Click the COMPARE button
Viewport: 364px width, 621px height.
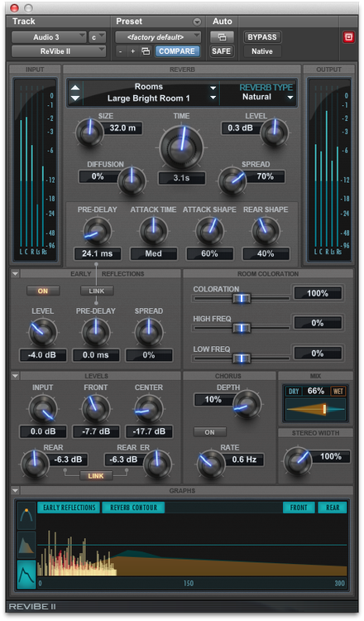coord(177,51)
